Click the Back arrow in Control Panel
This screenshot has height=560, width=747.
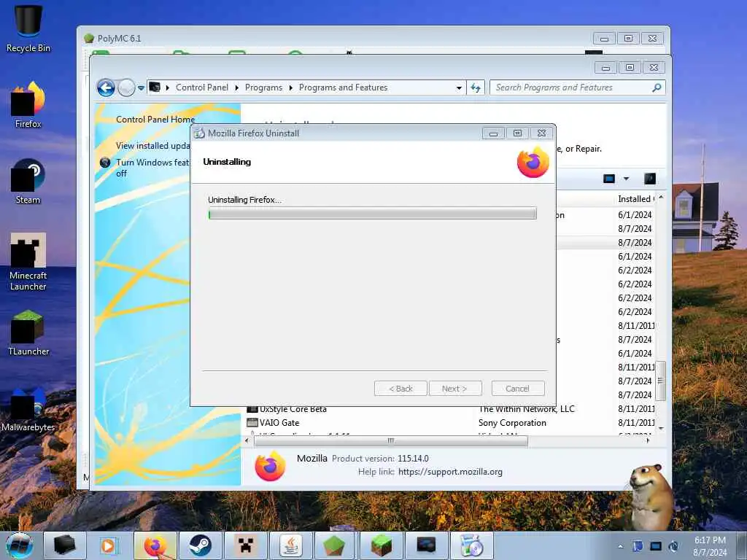[106, 87]
